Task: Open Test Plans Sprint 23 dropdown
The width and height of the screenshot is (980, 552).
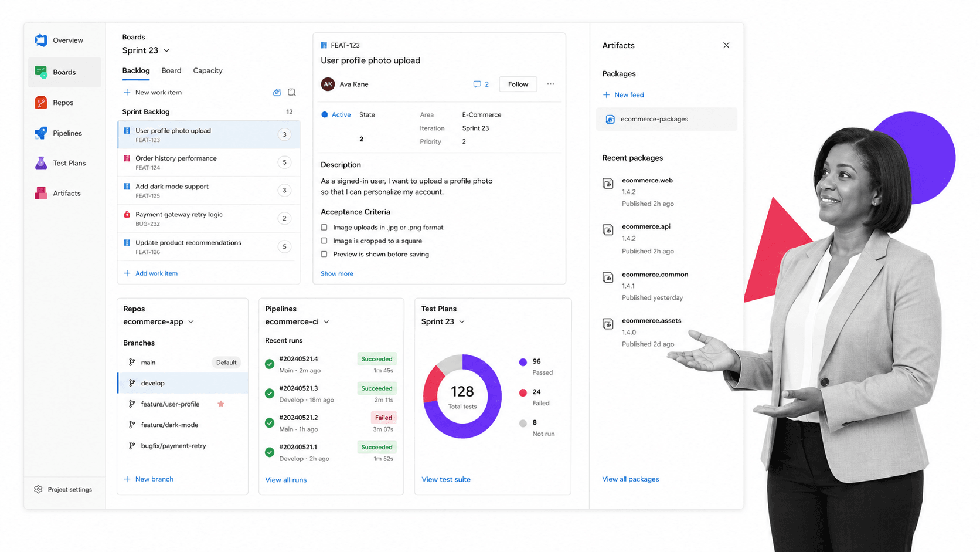Action: point(462,322)
